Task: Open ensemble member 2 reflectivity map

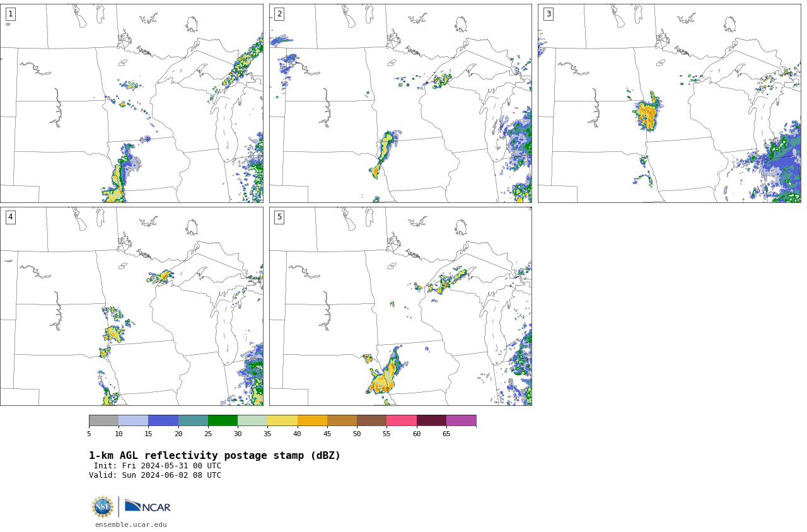Action: pyautogui.click(x=400, y=103)
